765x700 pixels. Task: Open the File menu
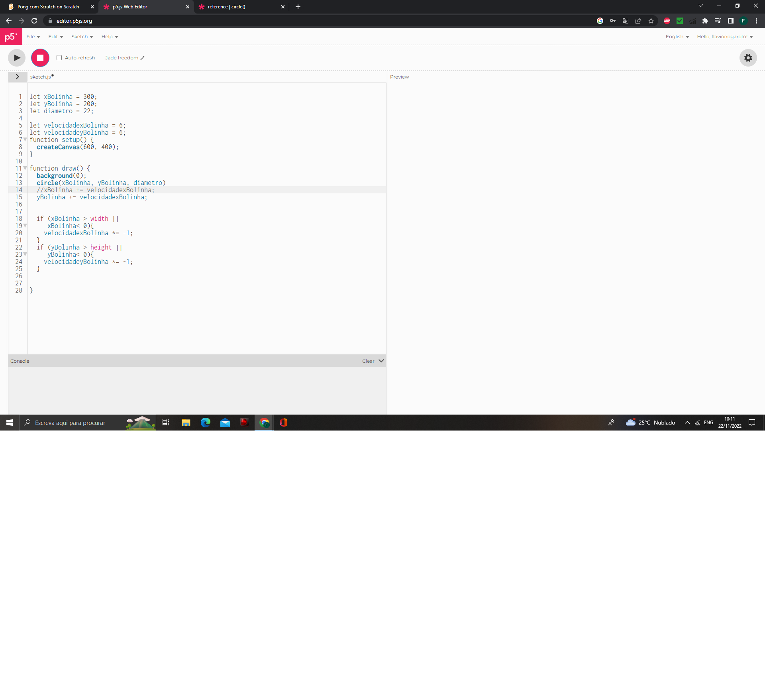point(33,37)
